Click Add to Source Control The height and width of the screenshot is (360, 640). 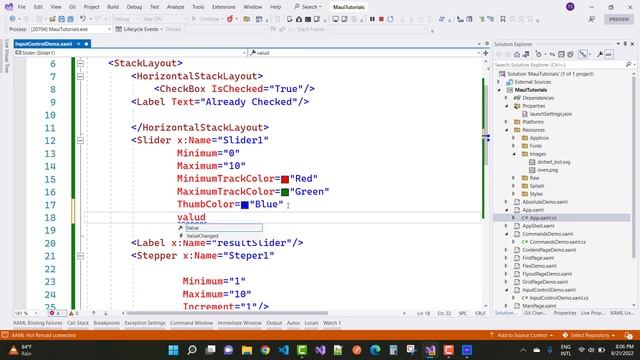click(521, 335)
